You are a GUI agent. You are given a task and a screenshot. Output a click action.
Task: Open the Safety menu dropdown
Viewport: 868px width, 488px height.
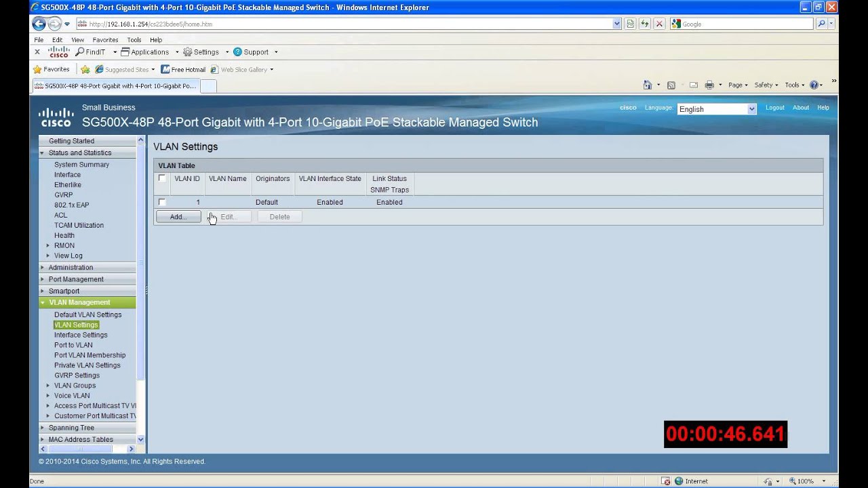tap(766, 85)
